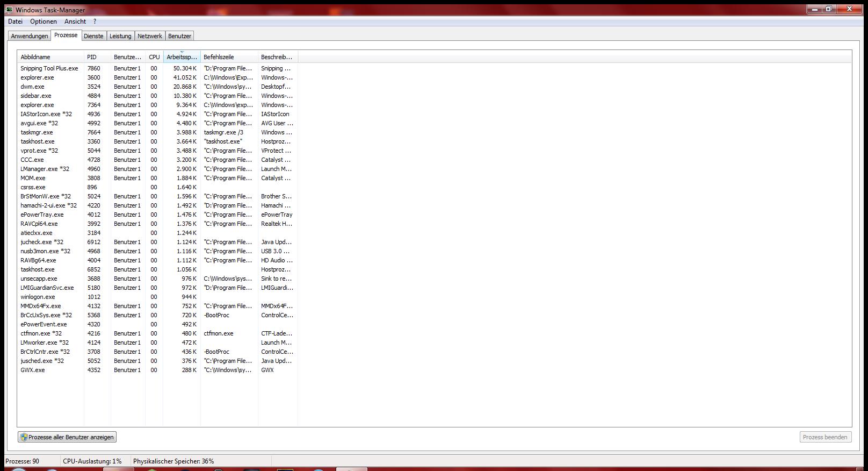The width and height of the screenshot is (868, 471).
Task: Select the BrCtrlCntr.exe *32 process
Action: [157, 352]
